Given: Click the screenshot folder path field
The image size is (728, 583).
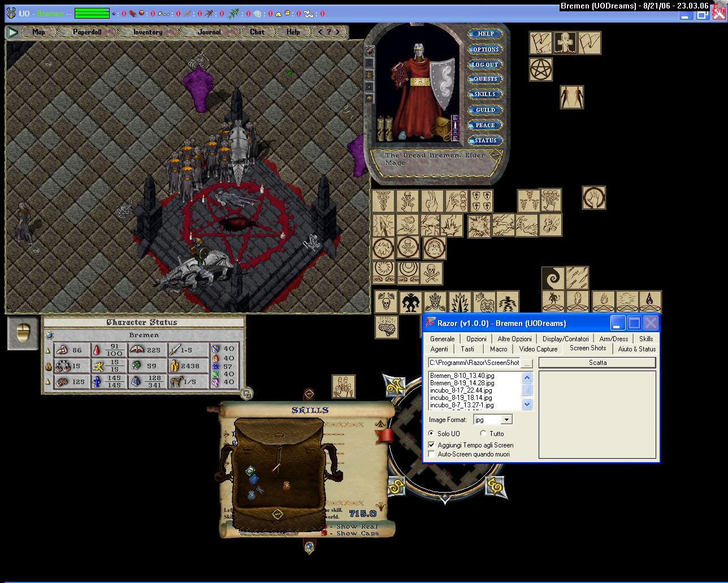Looking at the screenshot, I should [x=474, y=363].
